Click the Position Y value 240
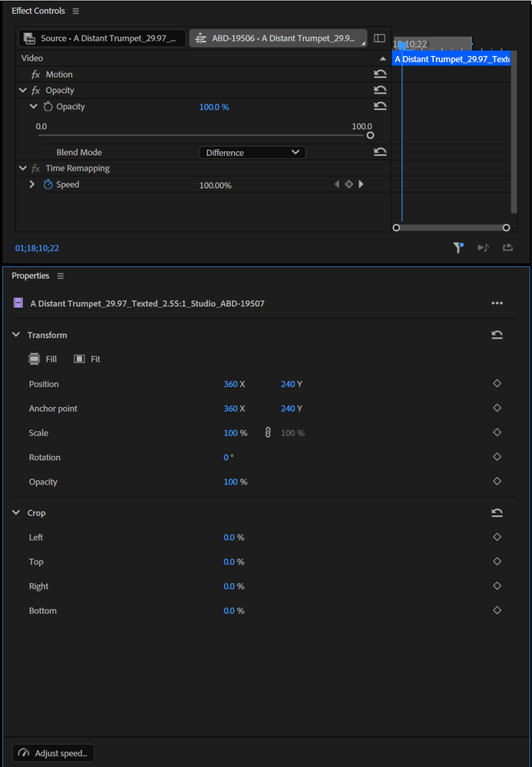The width and height of the screenshot is (532, 767). click(x=288, y=384)
